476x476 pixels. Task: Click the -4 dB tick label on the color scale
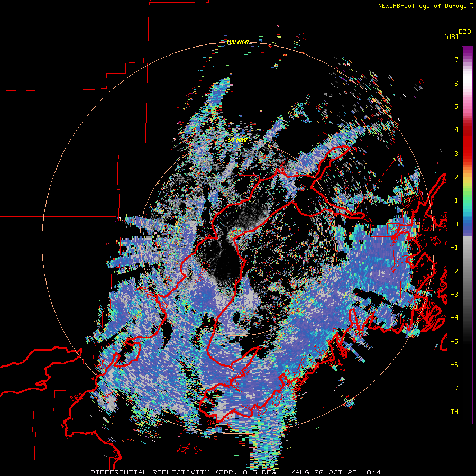pyautogui.click(x=454, y=317)
